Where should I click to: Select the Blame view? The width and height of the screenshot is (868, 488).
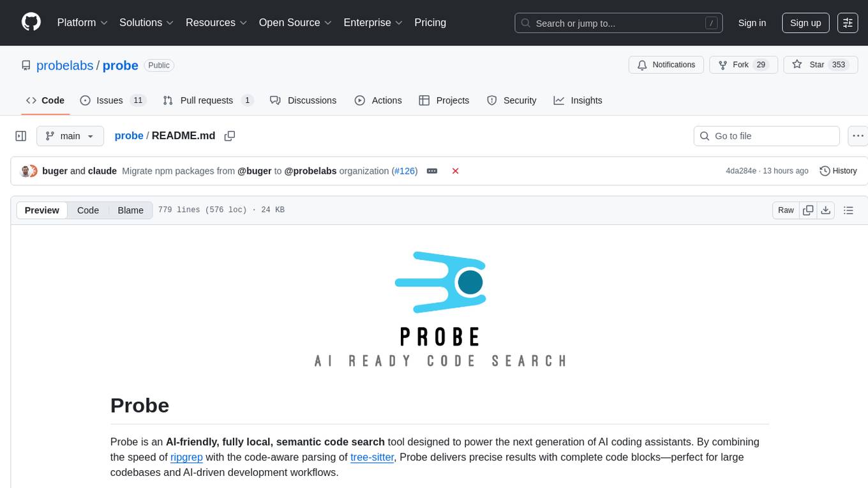click(x=130, y=210)
